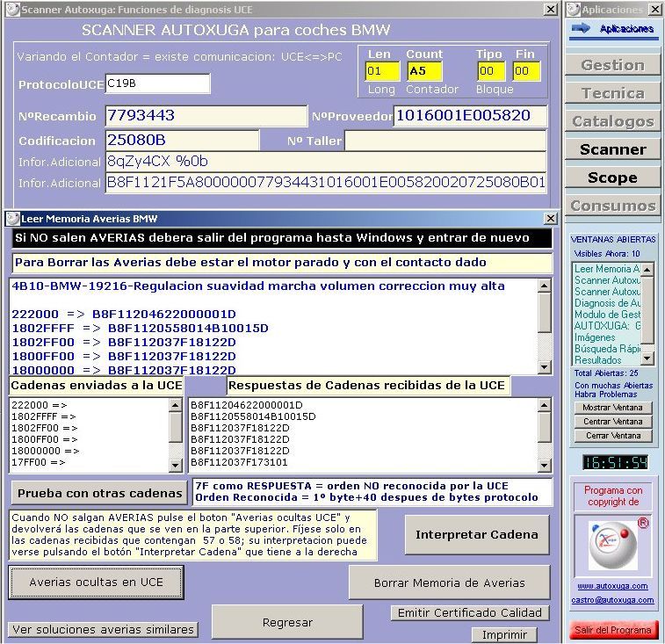This screenshot has width=665, height=644.
Task: Select response B8F1120558014B10015D in Respuestas list
Action: tap(253, 416)
